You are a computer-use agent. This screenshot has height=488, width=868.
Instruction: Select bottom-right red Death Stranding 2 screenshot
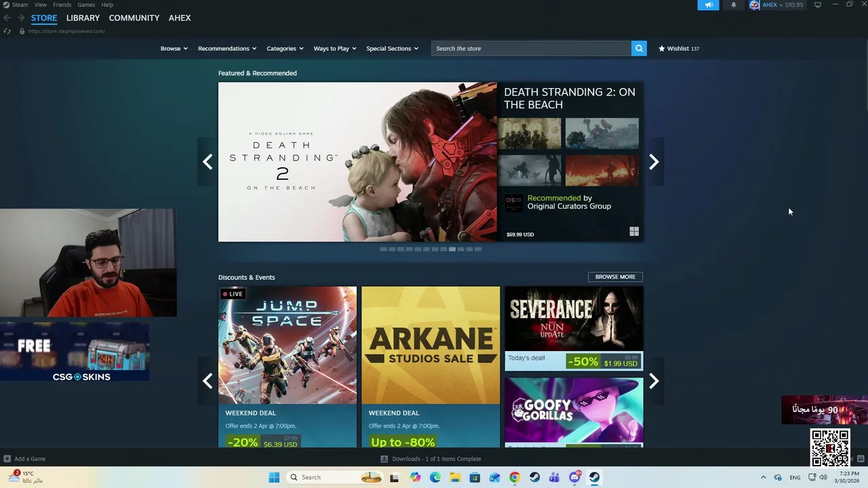(x=602, y=171)
